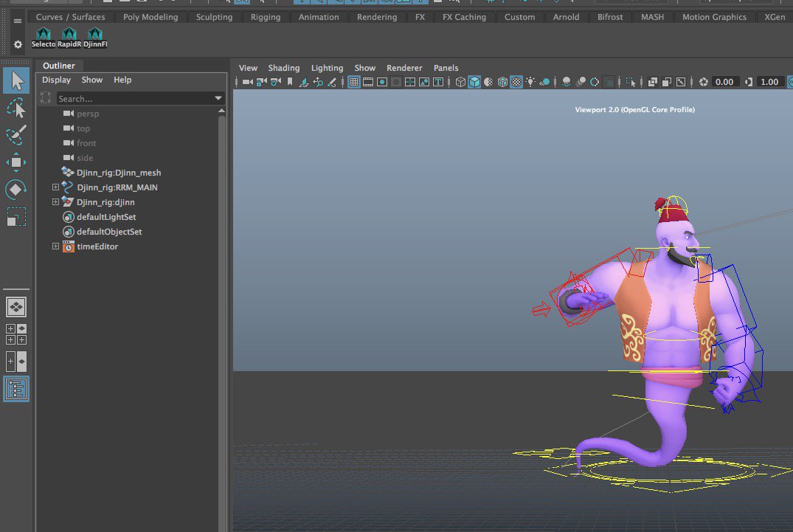
Task: Switch to the Rigging shelf tab
Action: click(x=266, y=17)
